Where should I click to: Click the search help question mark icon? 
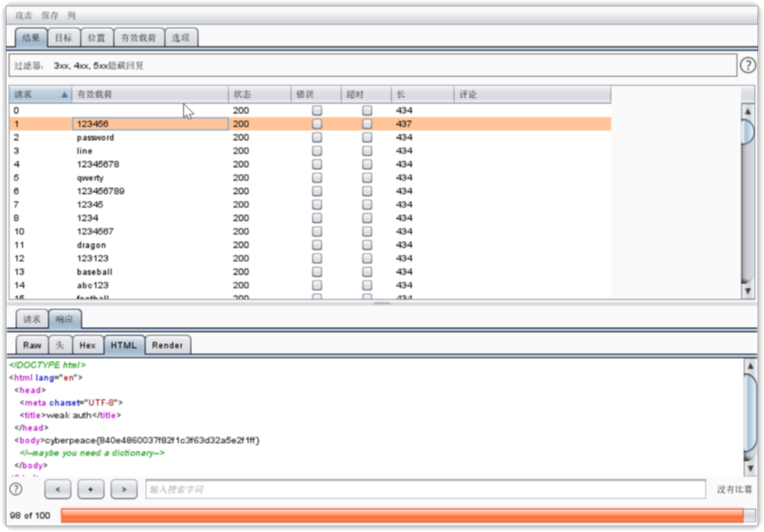pyautogui.click(x=16, y=489)
